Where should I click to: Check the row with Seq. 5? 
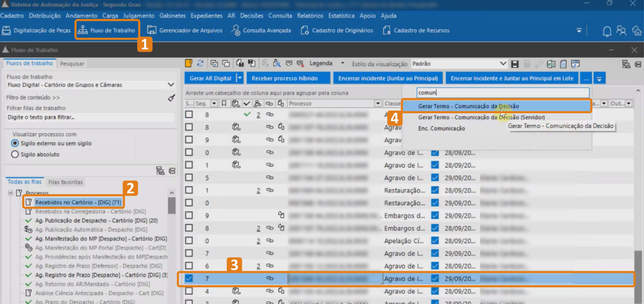pyautogui.click(x=189, y=177)
